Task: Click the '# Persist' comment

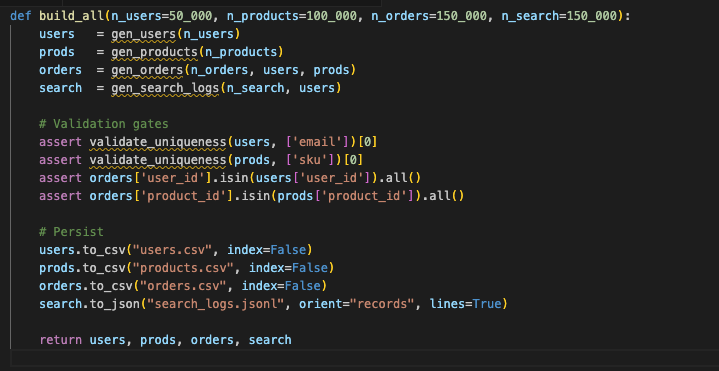Action: [72, 232]
